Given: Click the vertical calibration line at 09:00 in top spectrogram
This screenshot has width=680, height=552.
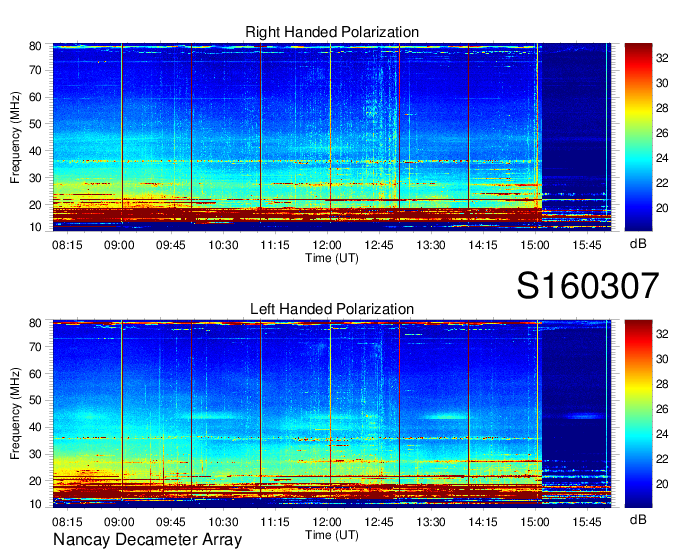Looking at the screenshot, I should [x=122, y=132].
